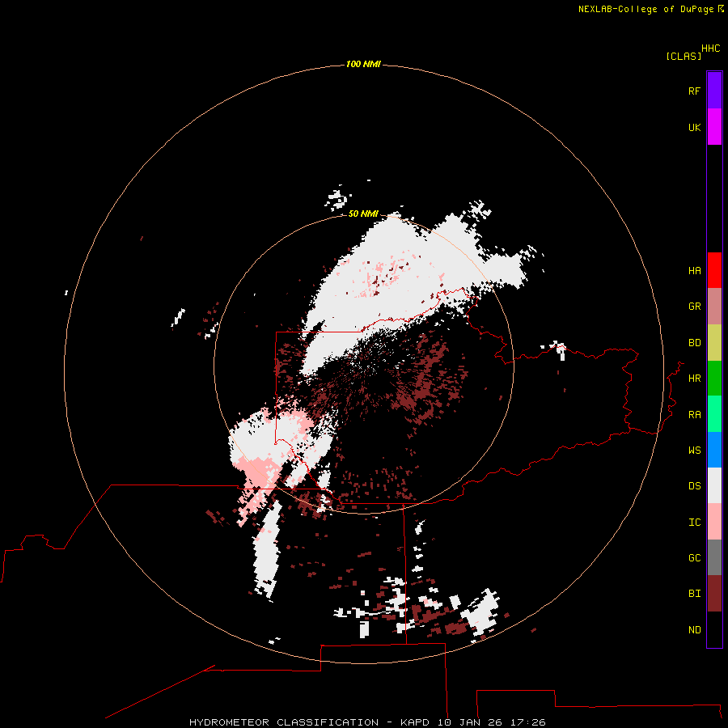Click the DS legend label
The width and height of the screenshot is (728, 728).
[694, 486]
